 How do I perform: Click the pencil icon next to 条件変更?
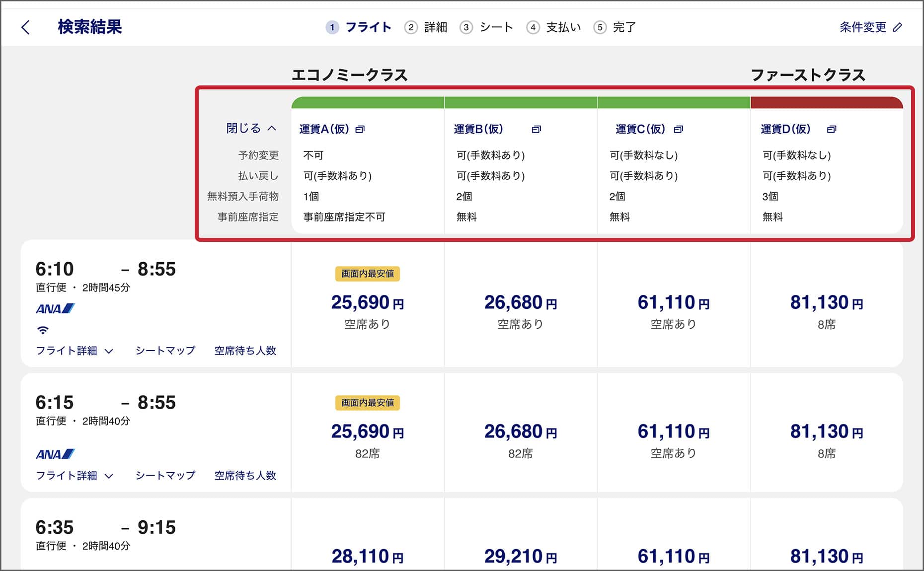(x=897, y=27)
